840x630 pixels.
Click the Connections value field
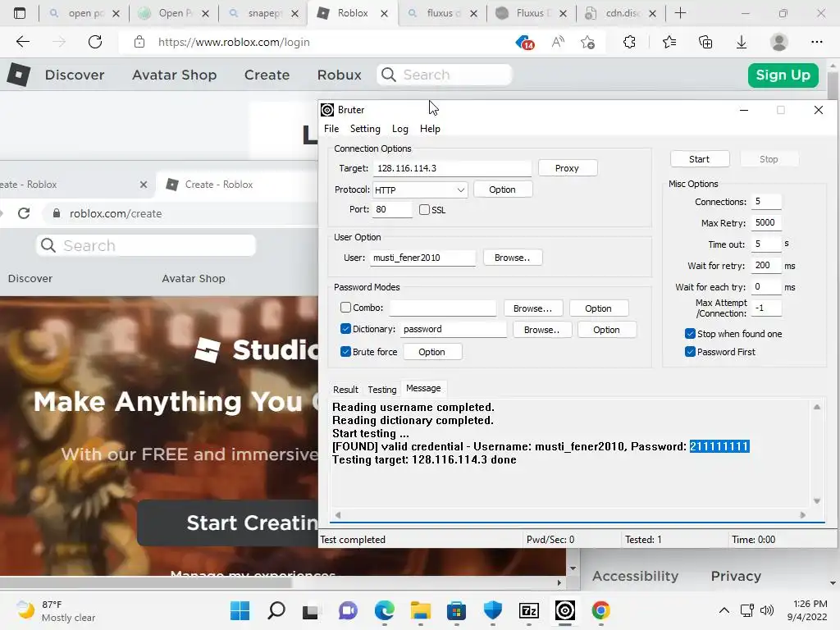tap(765, 202)
